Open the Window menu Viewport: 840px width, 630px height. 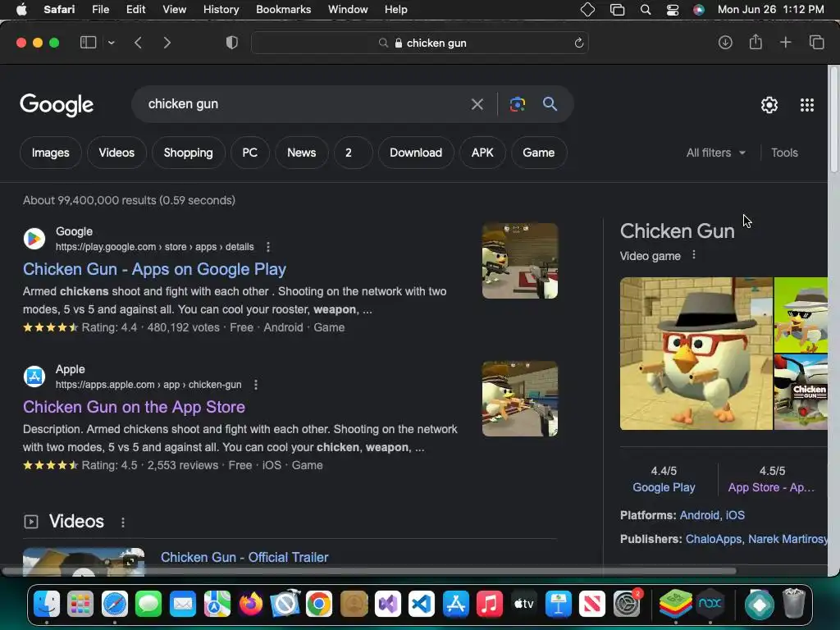[x=348, y=10]
